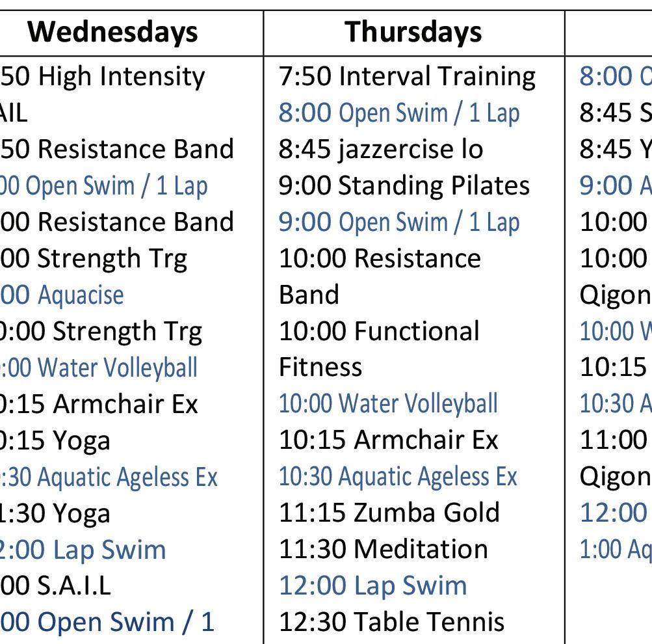The height and width of the screenshot is (644, 652).
Task: Click 12:30 Table Tennis entry
Action: [391, 623]
